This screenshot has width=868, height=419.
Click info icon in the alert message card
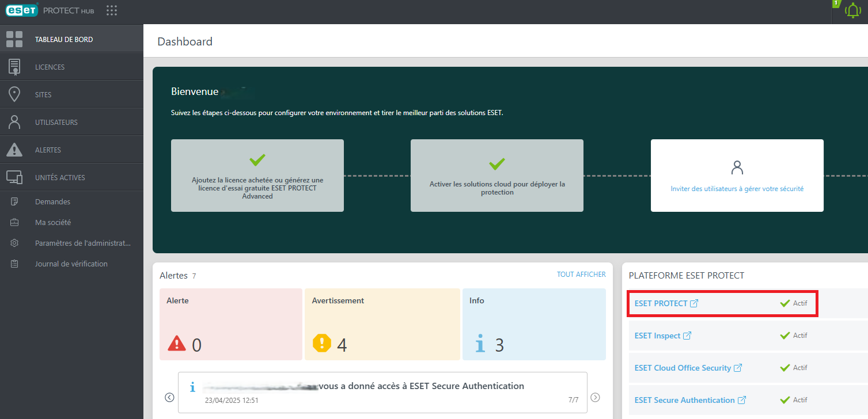pyautogui.click(x=193, y=387)
